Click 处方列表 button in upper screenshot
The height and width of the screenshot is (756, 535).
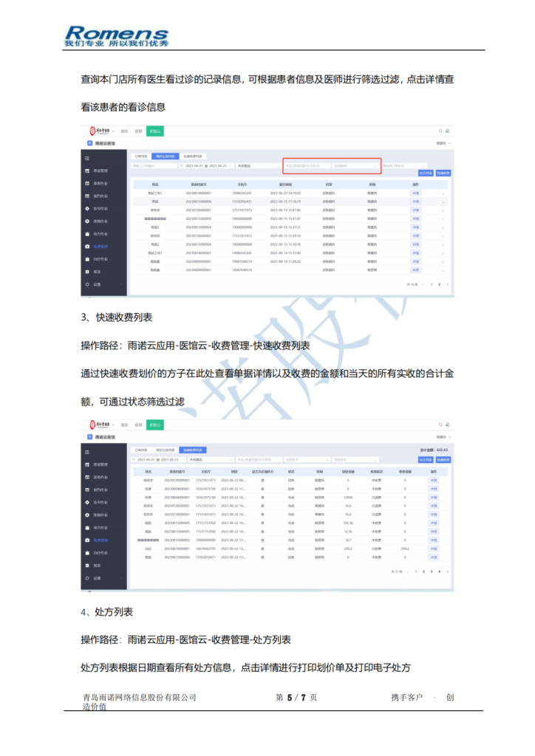426,173
